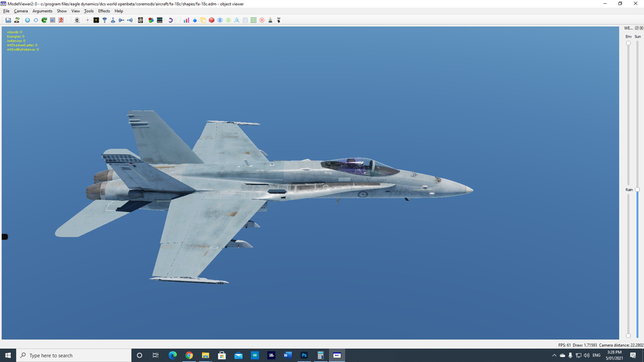The width and height of the screenshot is (644, 362).
Task: Click the blue list table toolbar icon
Action: click(x=245, y=20)
